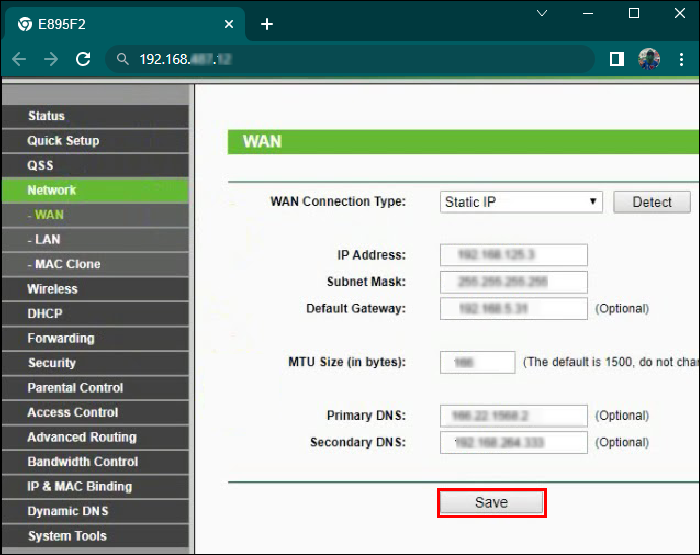Click the Secondary DNS field
700x555 pixels.
(x=513, y=442)
